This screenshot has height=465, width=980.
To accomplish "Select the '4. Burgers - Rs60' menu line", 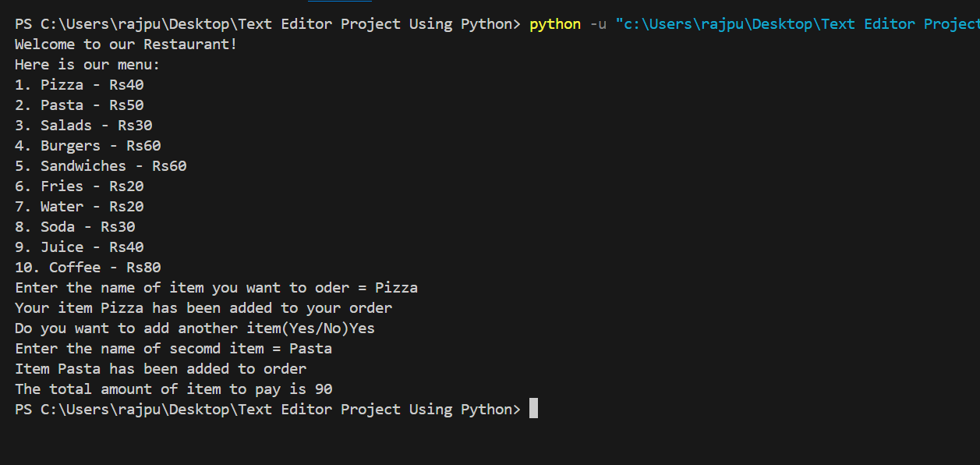I will pos(88,146).
